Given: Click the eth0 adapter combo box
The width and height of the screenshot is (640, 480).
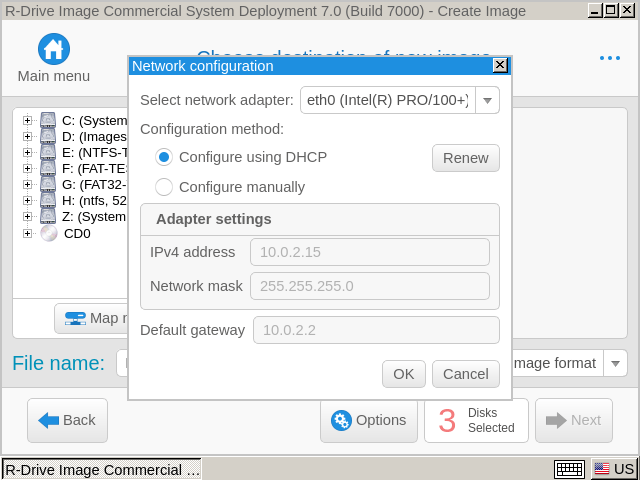Looking at the screenshot, I should click(400, 100).
